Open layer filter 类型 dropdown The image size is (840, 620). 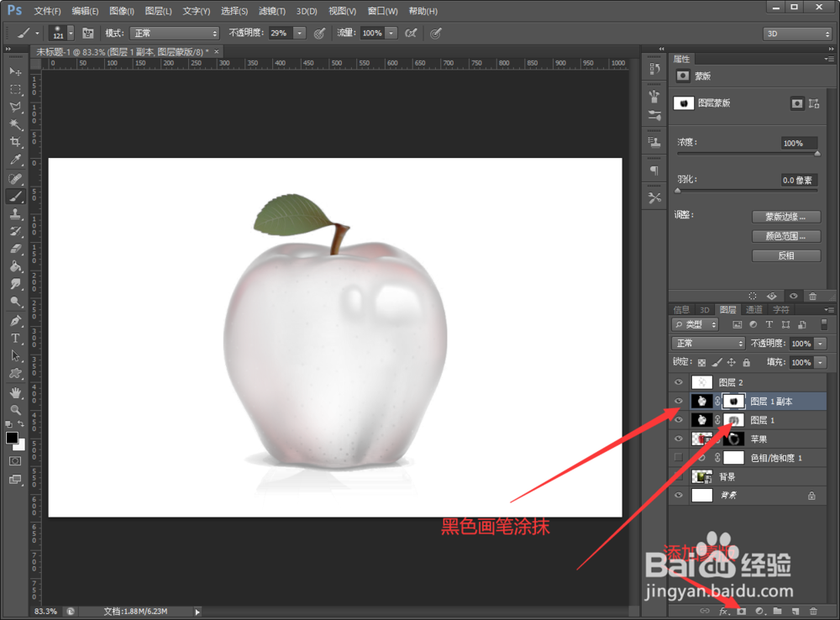point(695,324)
